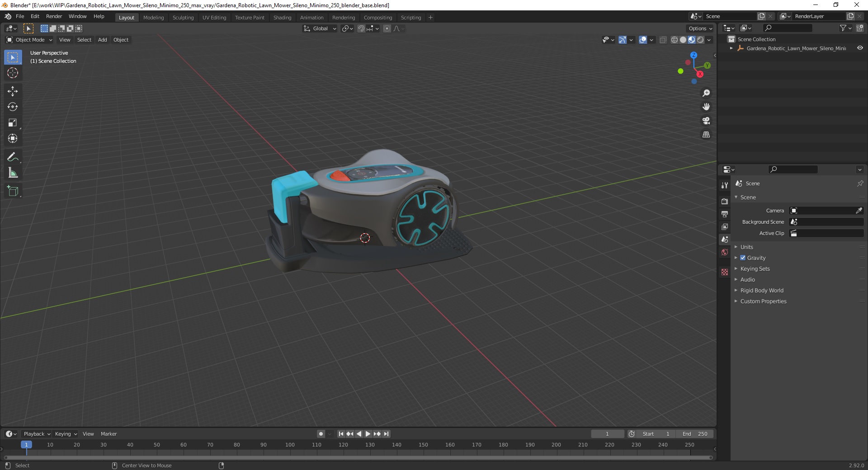This screenshot has height=470, width=868.
Task: Click the red X axis gizmo handle
Action: point(700,74)
